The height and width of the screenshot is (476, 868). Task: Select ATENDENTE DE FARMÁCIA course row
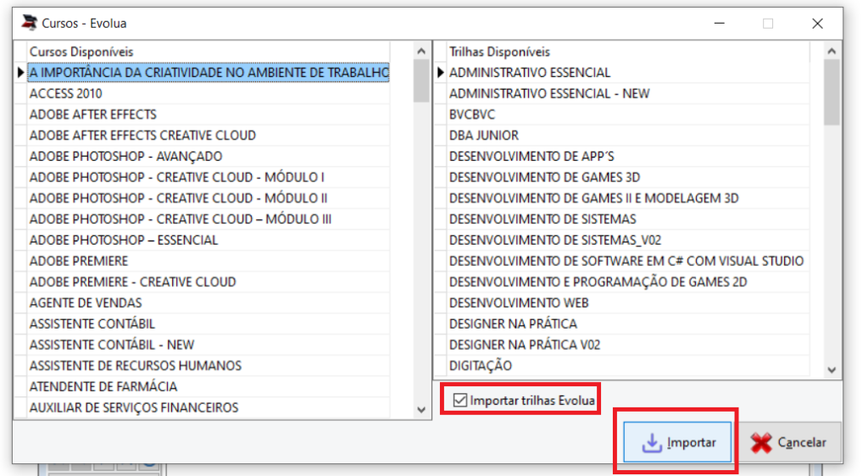209,386
